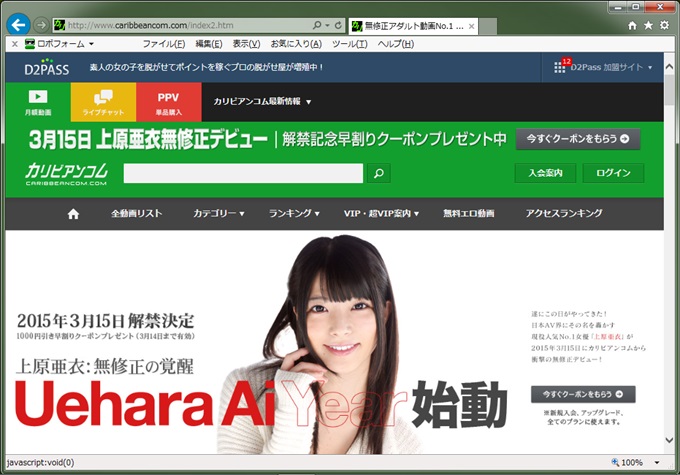This screenshot has height=475, width=680.
Task: Open the zoom level dropdown arrow
Action: [x=657, y=463]
